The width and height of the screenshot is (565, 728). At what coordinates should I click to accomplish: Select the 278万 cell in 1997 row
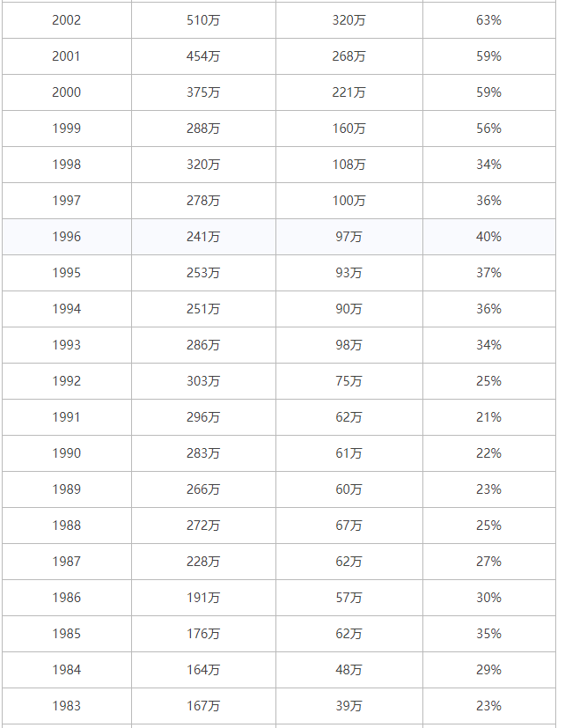coord(203,201)
